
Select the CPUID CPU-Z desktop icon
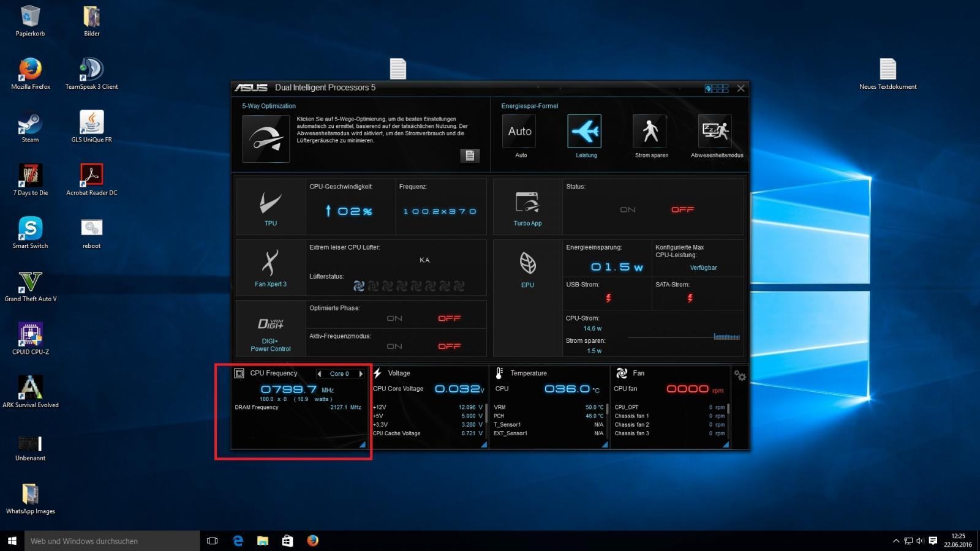[x=30, y=339]
